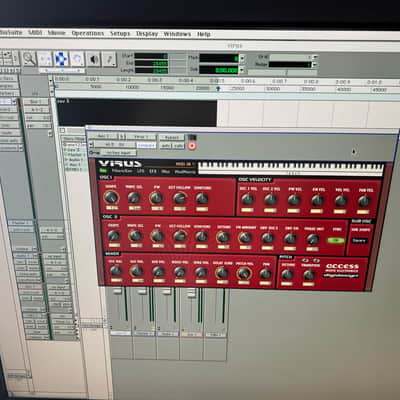Click the OSC 1 PW knob
The width and height of the screenshot is (400, 400).
[156, 198]
